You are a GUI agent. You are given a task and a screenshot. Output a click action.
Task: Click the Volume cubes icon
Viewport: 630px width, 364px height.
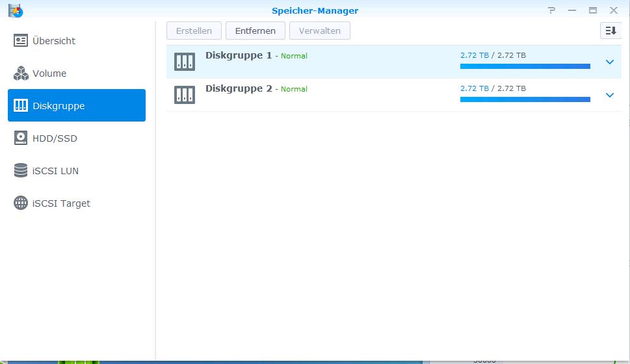[x=21, y=73]
